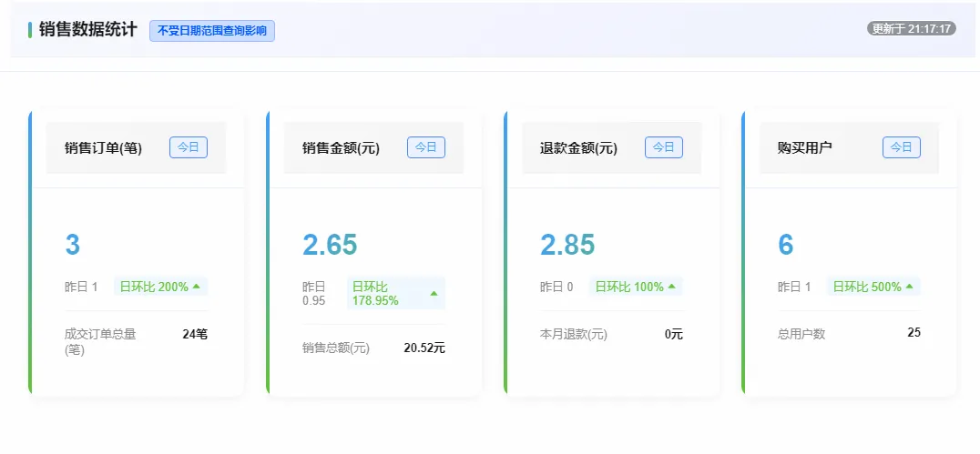980x454 pixels.
Task: Click the up arrow beside 日环比 178.95%
Action: tap(434, 293)
